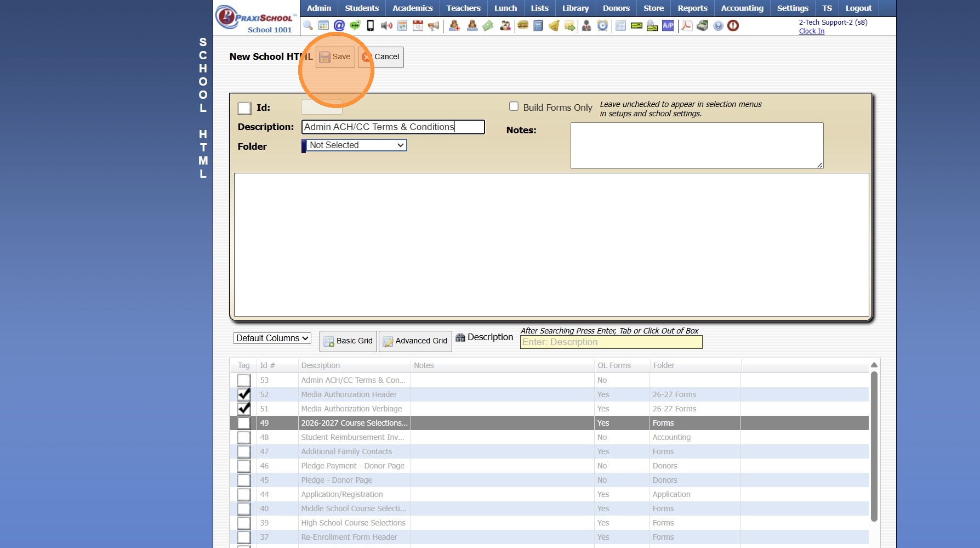980x548 pixels.
Task: Click the add person icon with plus
Action: [x=454, y=26]
